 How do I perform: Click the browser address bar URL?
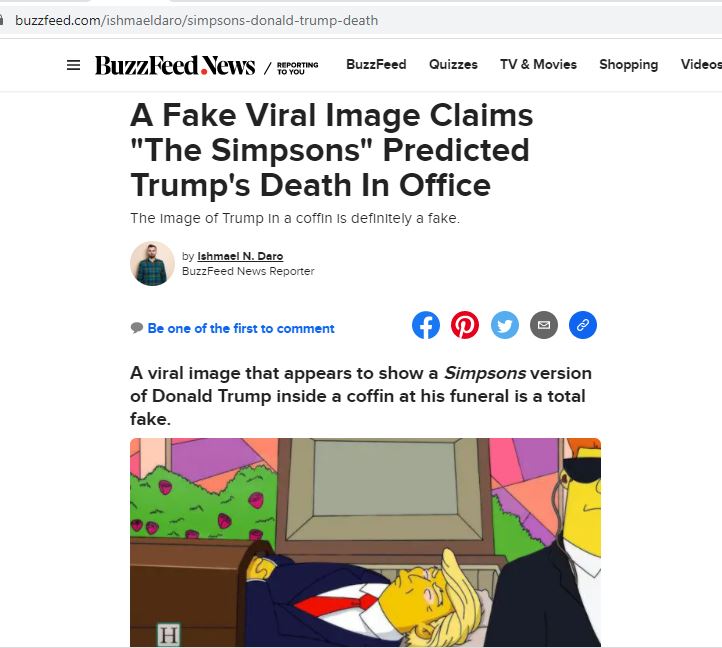[x=196, y=20]
